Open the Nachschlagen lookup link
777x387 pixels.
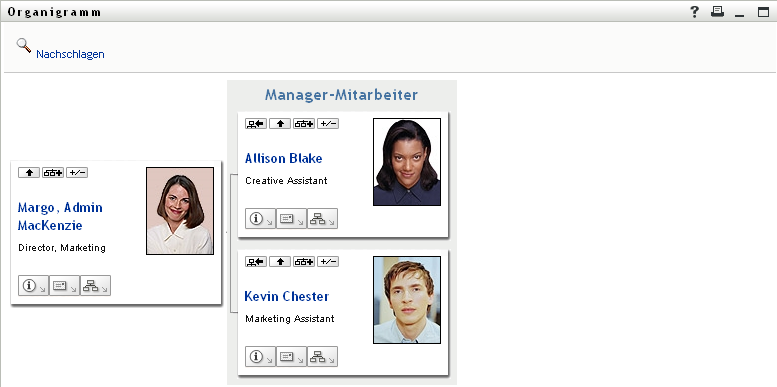point(70,54)
